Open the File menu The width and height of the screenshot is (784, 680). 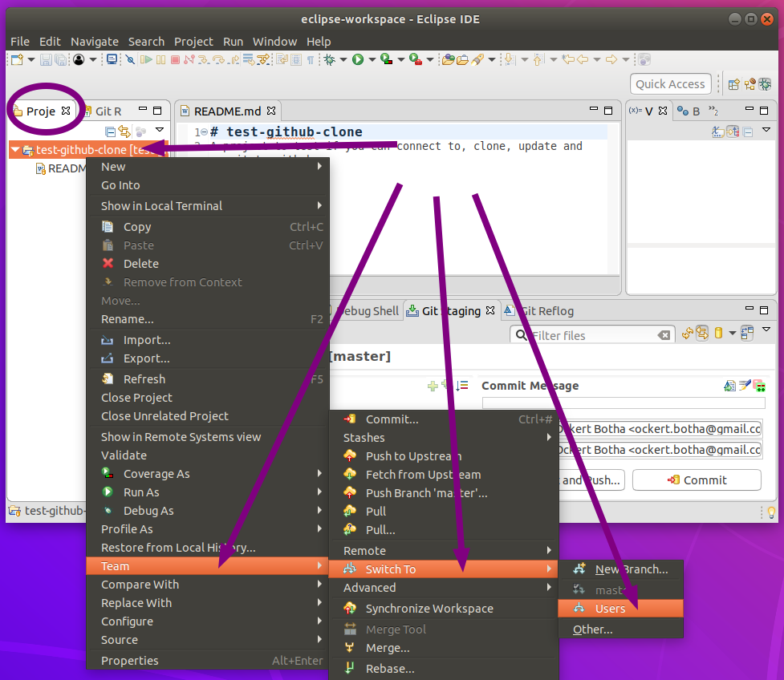20,42
